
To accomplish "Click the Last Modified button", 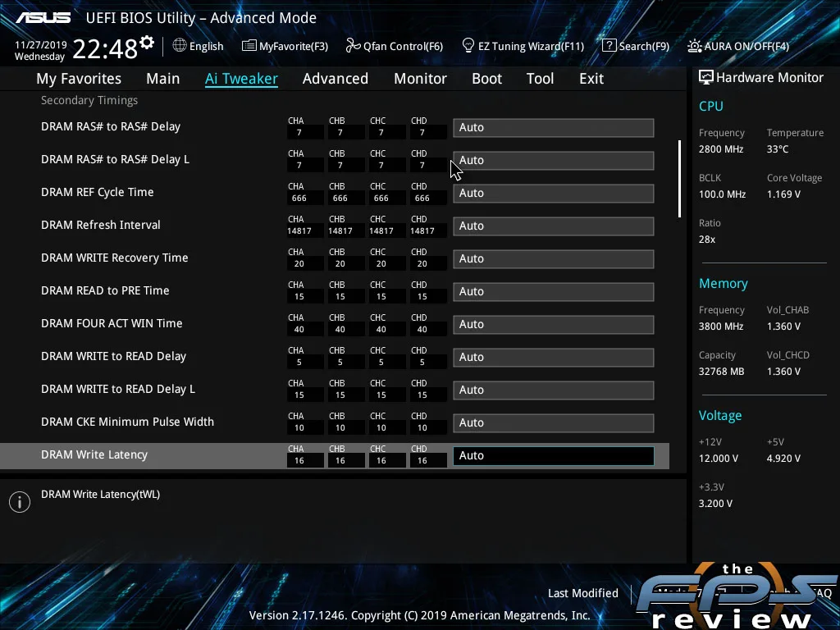I will 583,593.
